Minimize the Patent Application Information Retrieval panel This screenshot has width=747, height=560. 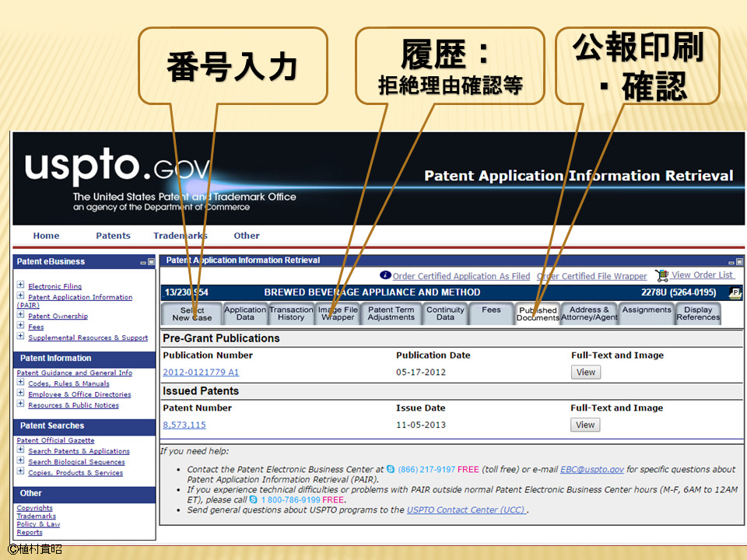point(731,262)
